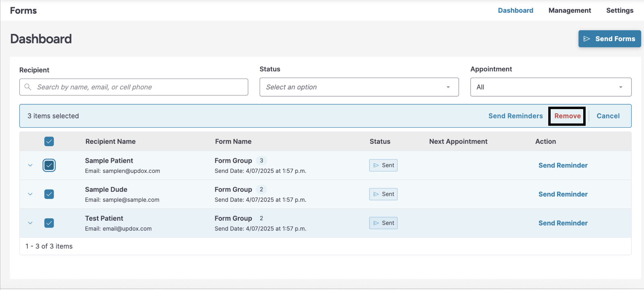
Task: Click the Sent status badge for Sample Dude
Action: coord(383,195)
